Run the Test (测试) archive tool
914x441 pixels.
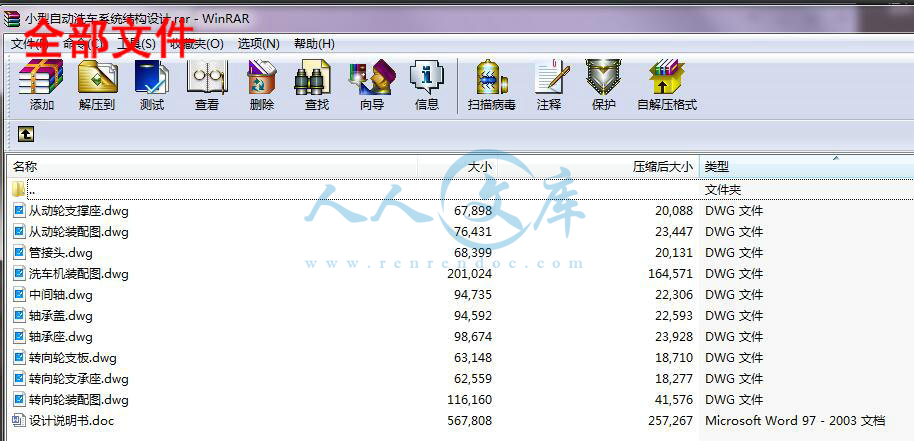152,77
